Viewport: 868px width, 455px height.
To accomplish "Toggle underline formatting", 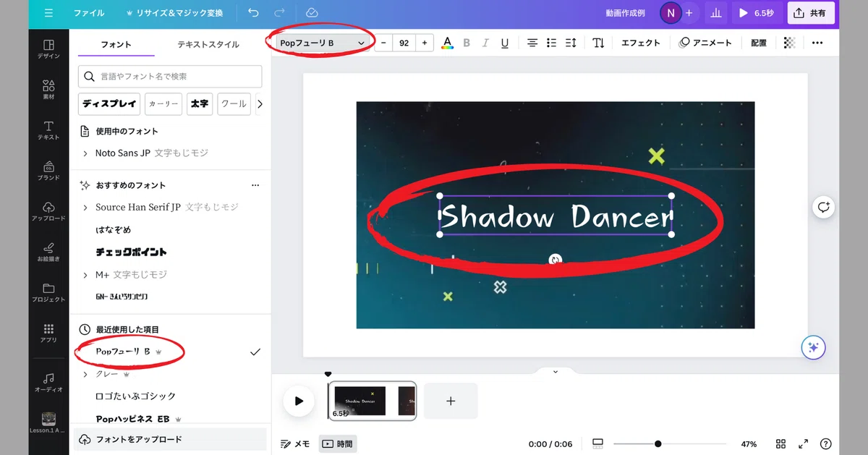I will (x=505, y=43).
